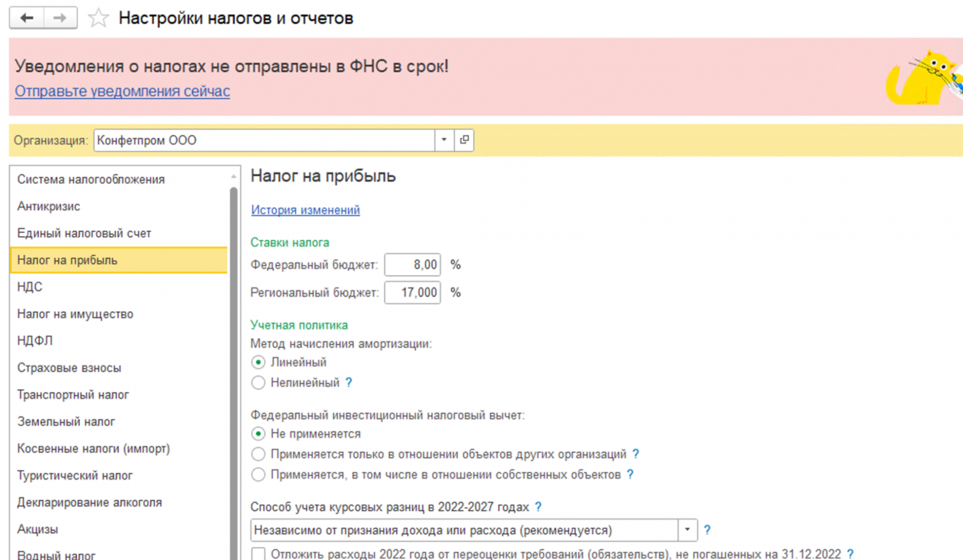Click the Организация field with Конфетпром ООО
This screenshot has width=963, height=560.
[264, 140]
